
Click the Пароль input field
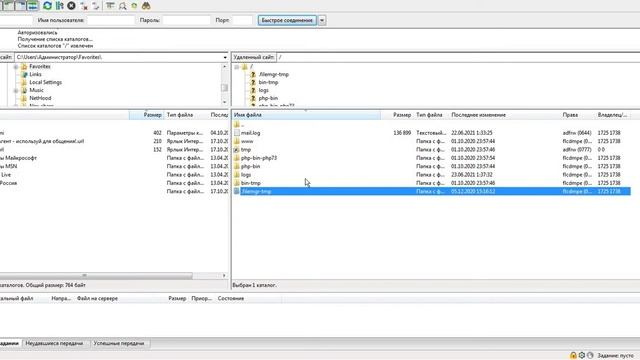pos(186,20)
